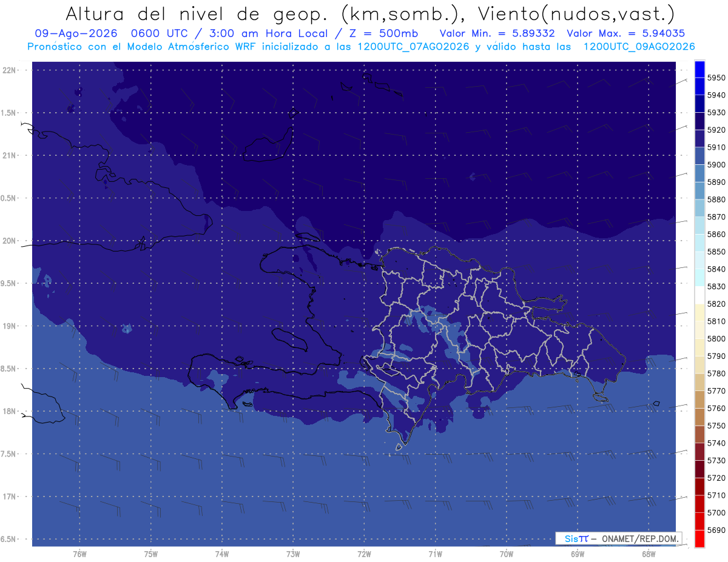
Task: Click the '5760' colorbar value
Action: [716, 408]
